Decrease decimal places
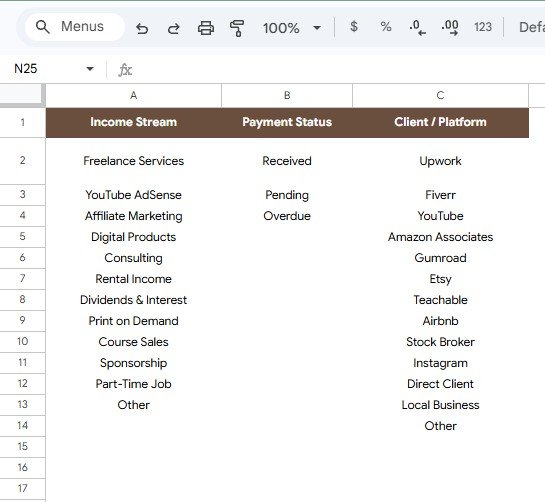545x502 pixels. tap(417, 27)
